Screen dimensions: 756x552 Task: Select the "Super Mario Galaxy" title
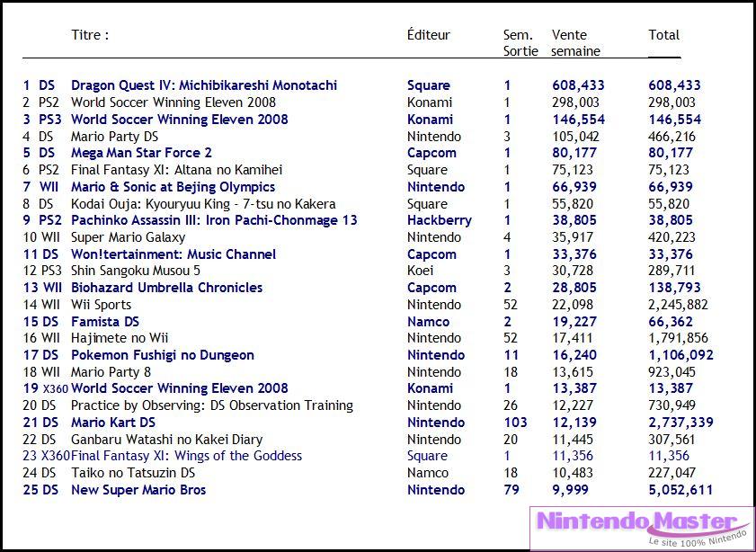[x=129, y=237]
